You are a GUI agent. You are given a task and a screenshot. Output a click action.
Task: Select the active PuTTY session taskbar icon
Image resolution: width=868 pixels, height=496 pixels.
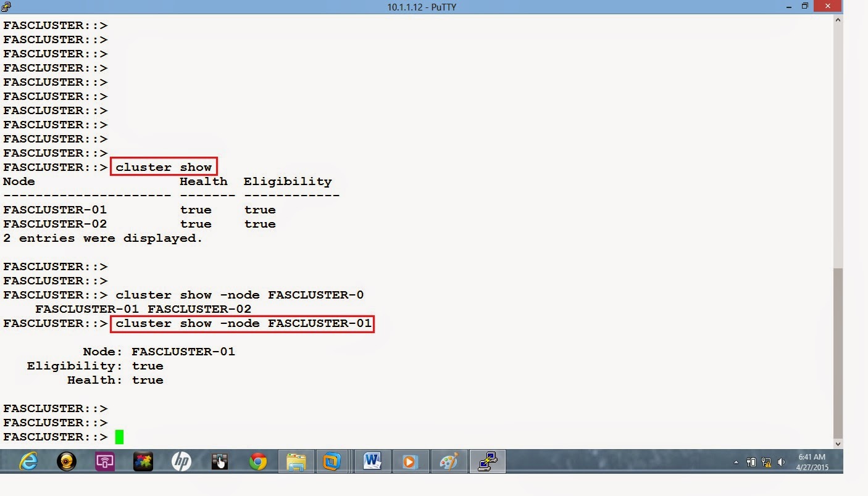[x=487, y=461]
